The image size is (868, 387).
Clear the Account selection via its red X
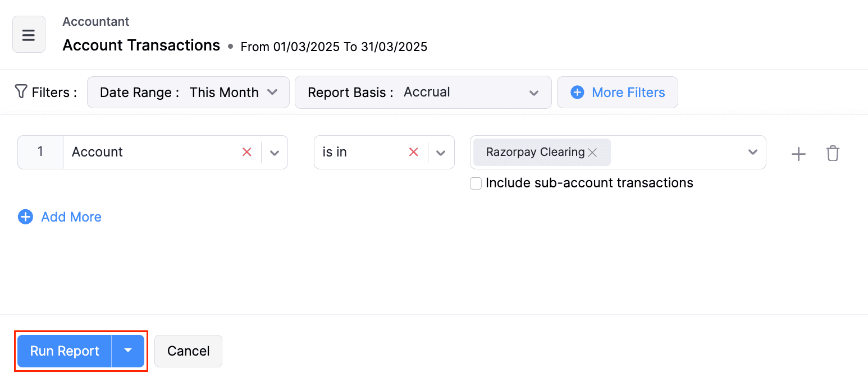click(x=247, y=151)
